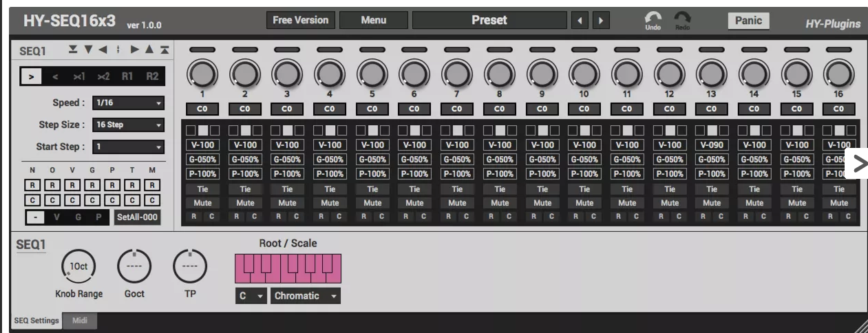Open the Speed dropdown showing 1/16
The width and height of the screenshot is (868, 333).
[x=129, y=103]
